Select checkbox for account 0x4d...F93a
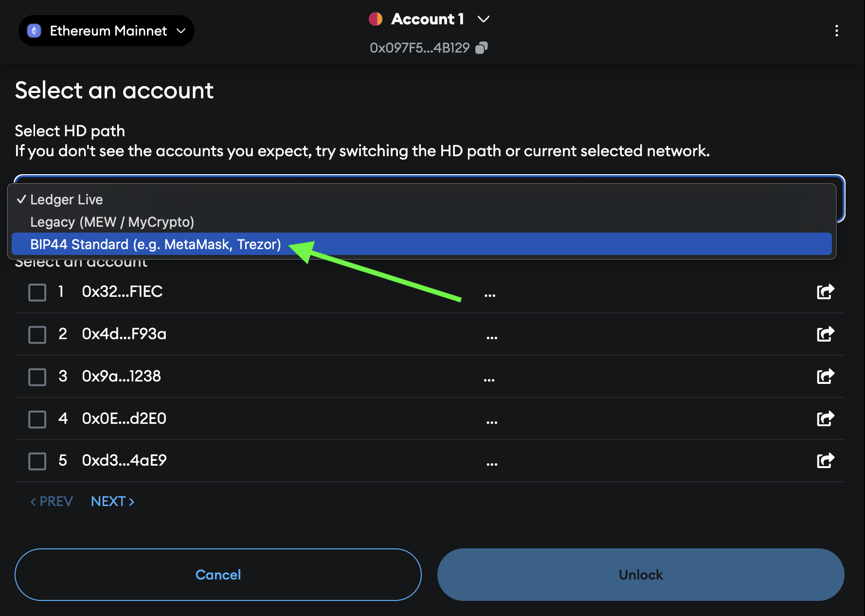Screen dimensions: 865x616 coord(37,335)
